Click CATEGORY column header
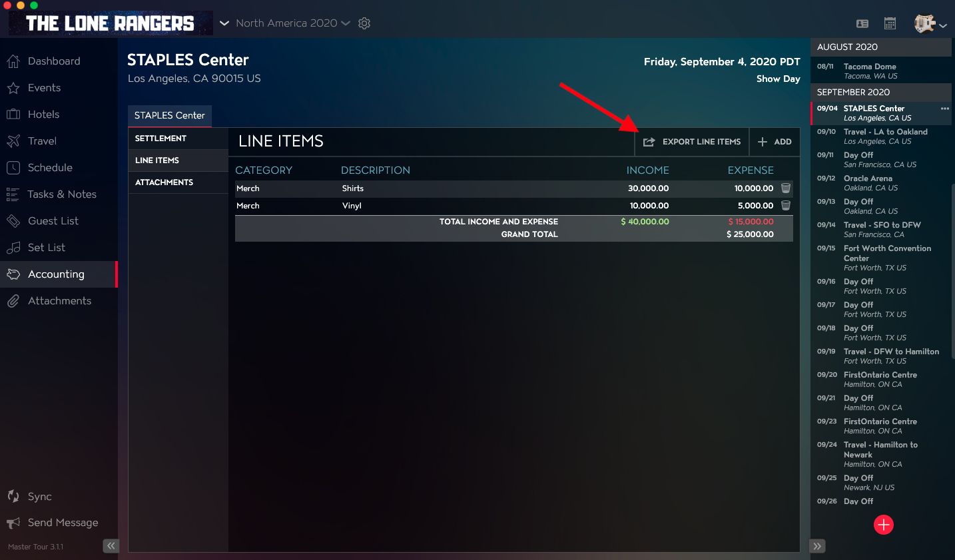Screen dimensions: 955x560 [x=264, y=170]
